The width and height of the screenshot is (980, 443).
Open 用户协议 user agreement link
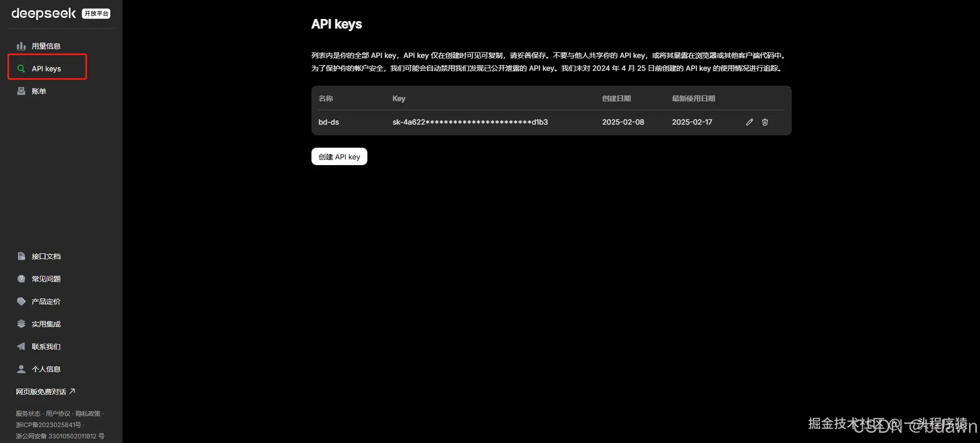coord(58,414)
